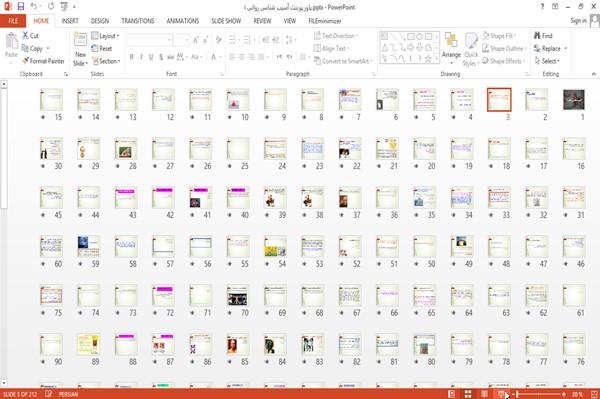Select slide 70 thumbnail

click(237, 295)
